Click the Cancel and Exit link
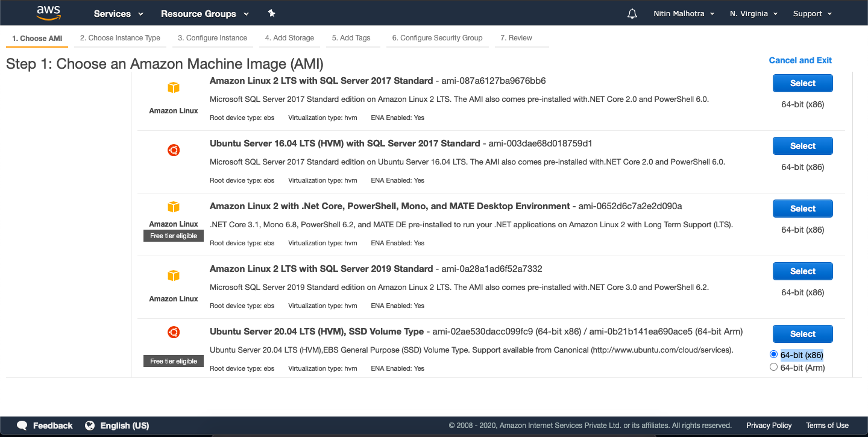This screenshot has width=868, height=437. click(x=800, y=60)
